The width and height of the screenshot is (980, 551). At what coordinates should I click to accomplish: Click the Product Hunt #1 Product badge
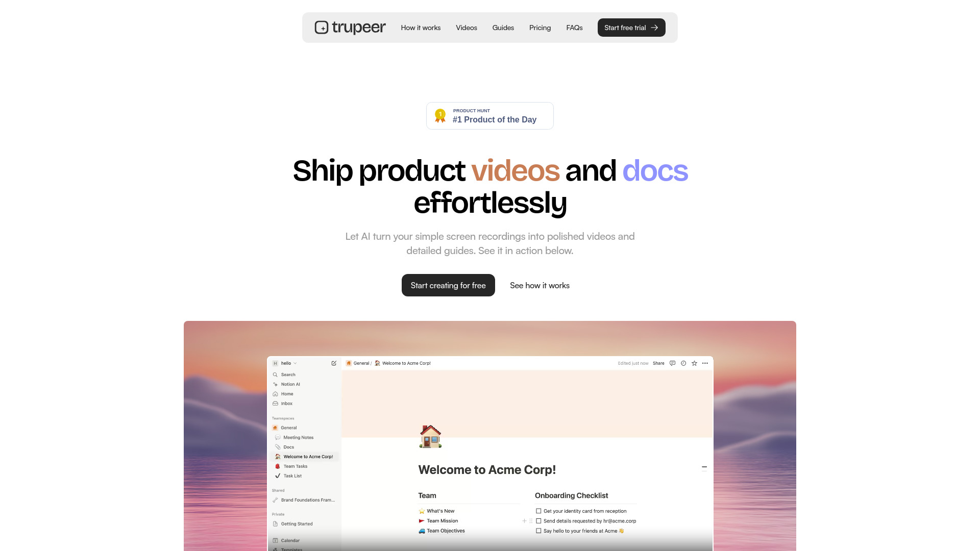point(490,116)
